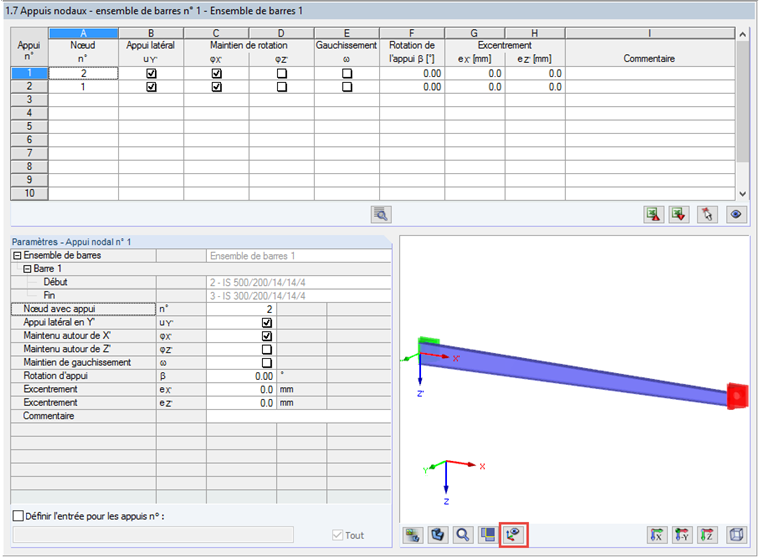Toggle 'Appui latéral en Y'' parameter checkbox
Image resolution: width=760 pixels, height=558 pixels.
(267, 322)
